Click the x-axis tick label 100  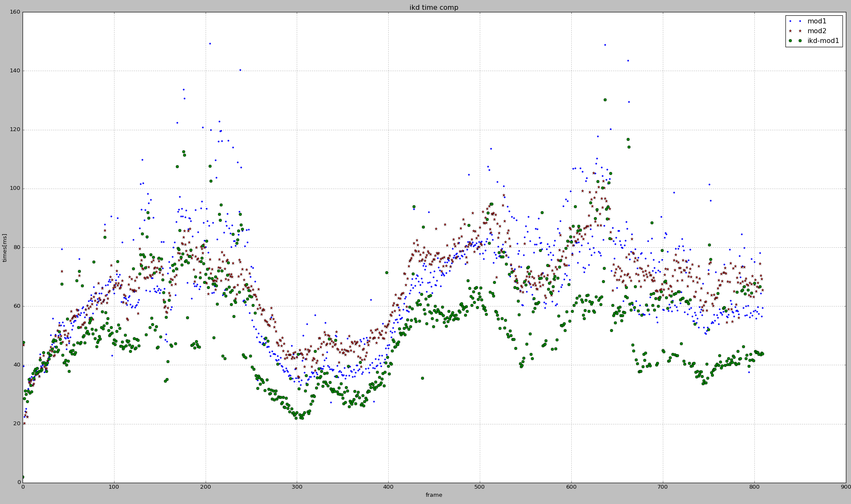pyautogui.click(x=114, y=487)
